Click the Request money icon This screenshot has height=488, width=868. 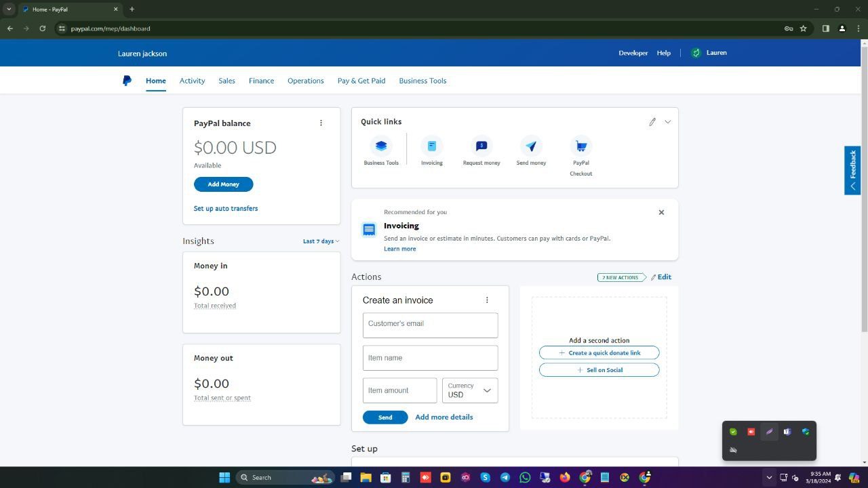click(x=481, y=146)
